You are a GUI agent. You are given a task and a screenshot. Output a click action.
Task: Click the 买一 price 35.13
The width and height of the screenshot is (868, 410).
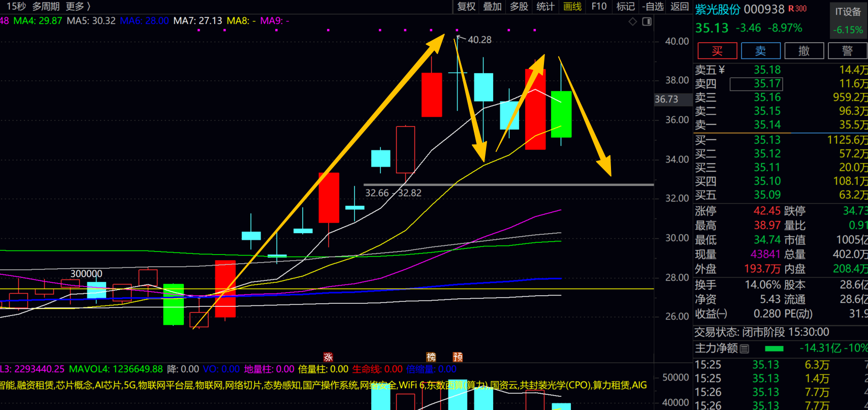[767, 140]
